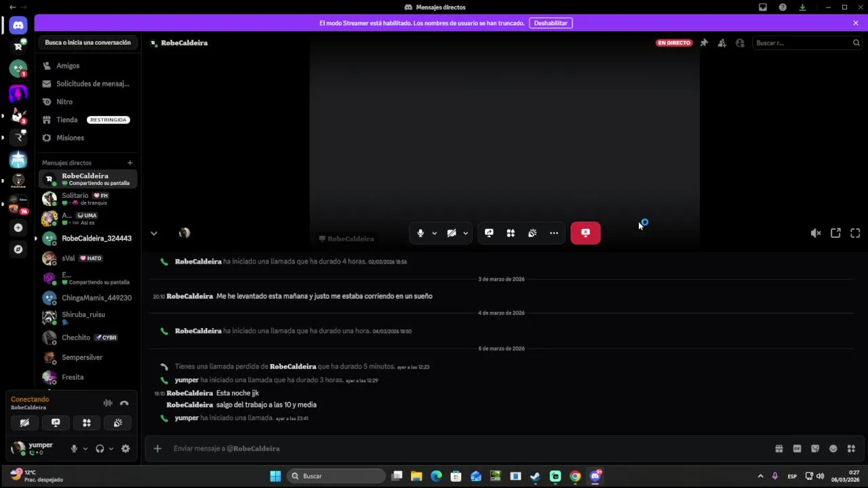The width and height of the screenshot is (868, 488).
Task: Open user settings gear
Action: point(125,449)
